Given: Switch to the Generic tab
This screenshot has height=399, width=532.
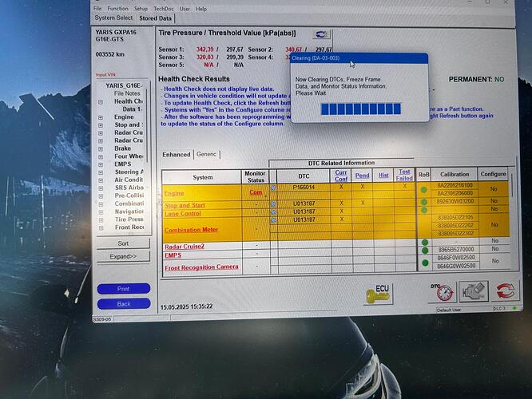Looking at the screenshot, I should (207, 154).
